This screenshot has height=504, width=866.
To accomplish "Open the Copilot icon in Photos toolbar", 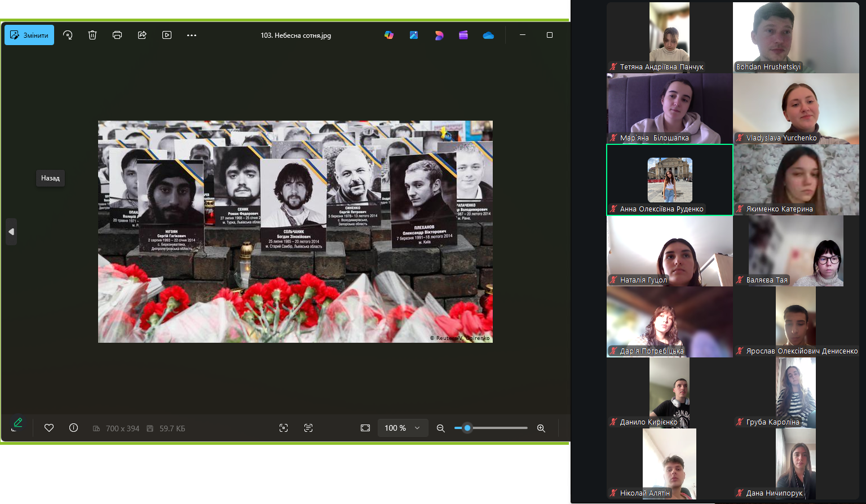I will point(389,35).
